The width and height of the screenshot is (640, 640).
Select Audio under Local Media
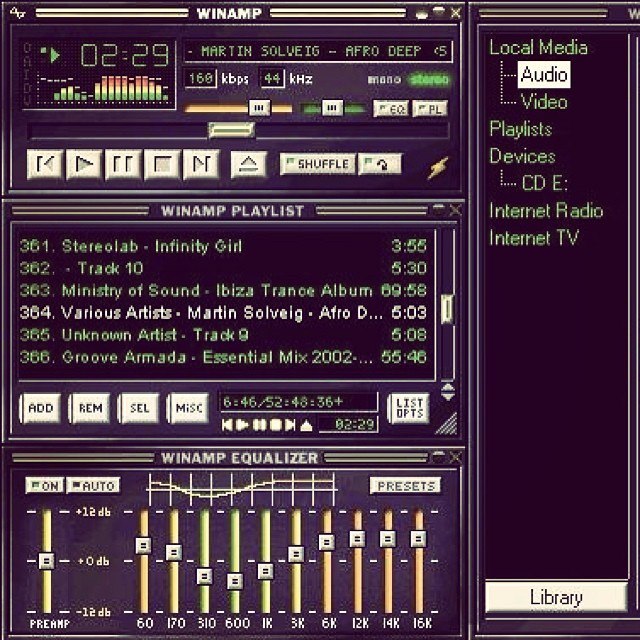coord(544,74)
